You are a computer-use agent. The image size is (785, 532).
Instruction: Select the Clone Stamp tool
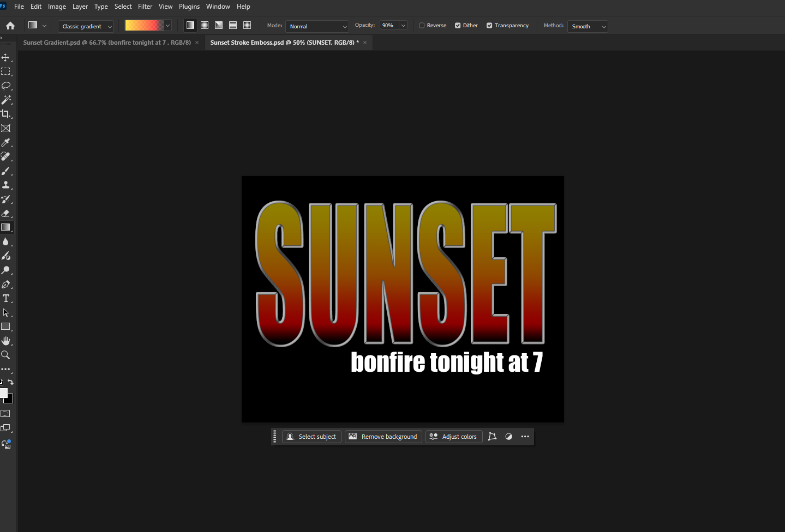click(6, 185)
